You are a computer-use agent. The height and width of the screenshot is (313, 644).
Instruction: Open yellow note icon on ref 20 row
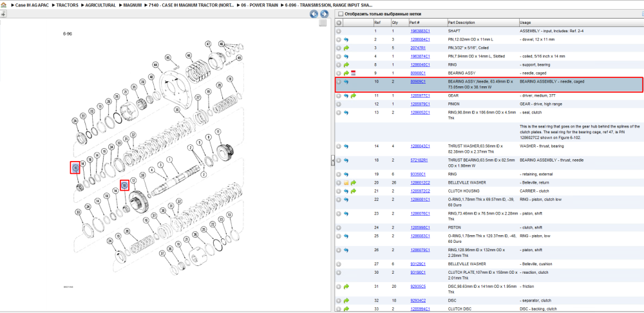point(346,182)
